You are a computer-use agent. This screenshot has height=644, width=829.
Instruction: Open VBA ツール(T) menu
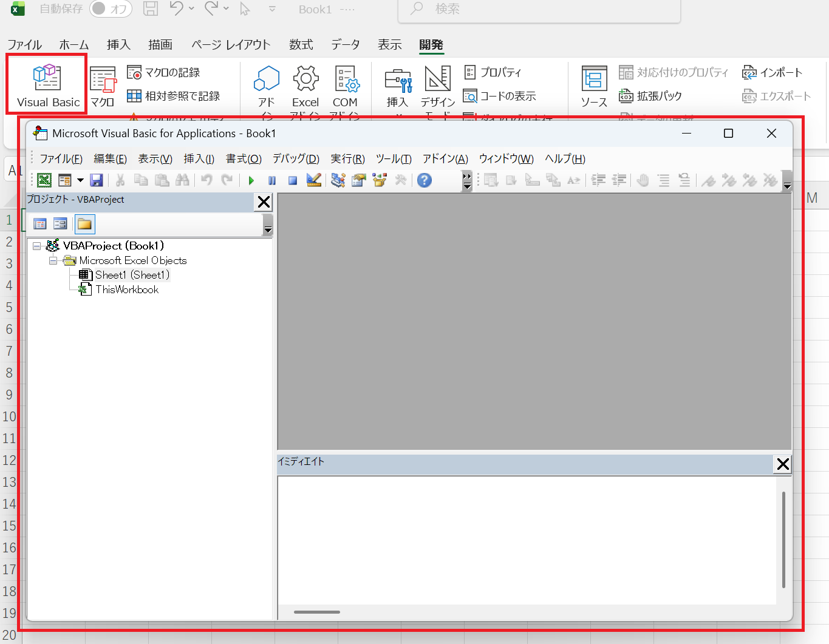click(394, 159)
